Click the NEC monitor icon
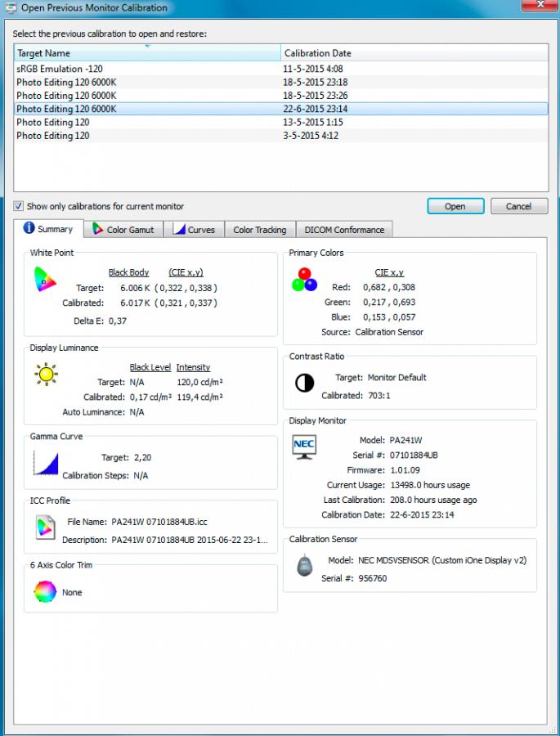Screen dimensions: 560x736 point(303,447)
